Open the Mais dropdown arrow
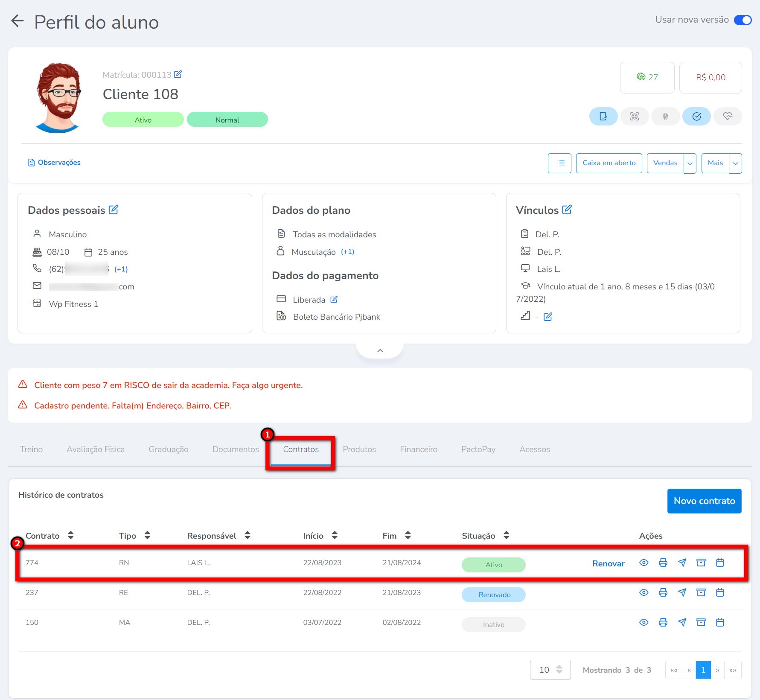 pyautogui.click(x=735, y=163)
